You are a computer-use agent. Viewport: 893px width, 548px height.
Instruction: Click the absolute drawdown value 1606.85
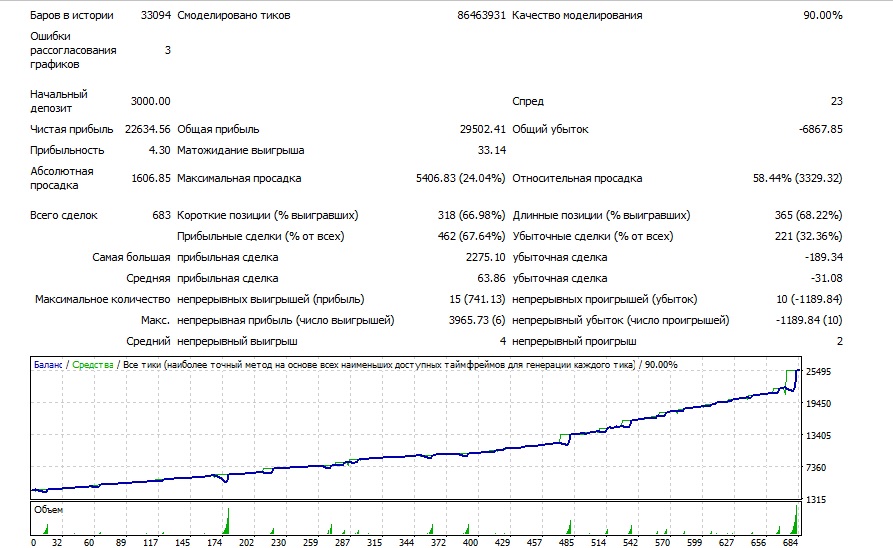coord(150,178)
